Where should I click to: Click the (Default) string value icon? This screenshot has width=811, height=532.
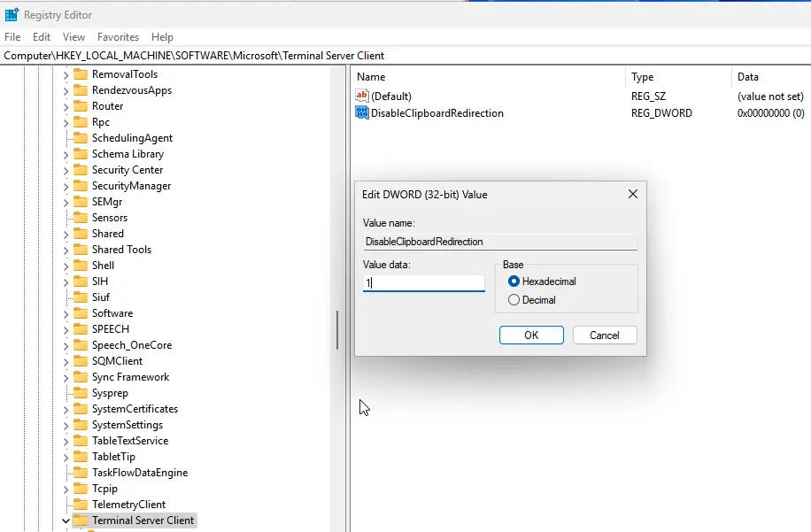coord(361,96)
